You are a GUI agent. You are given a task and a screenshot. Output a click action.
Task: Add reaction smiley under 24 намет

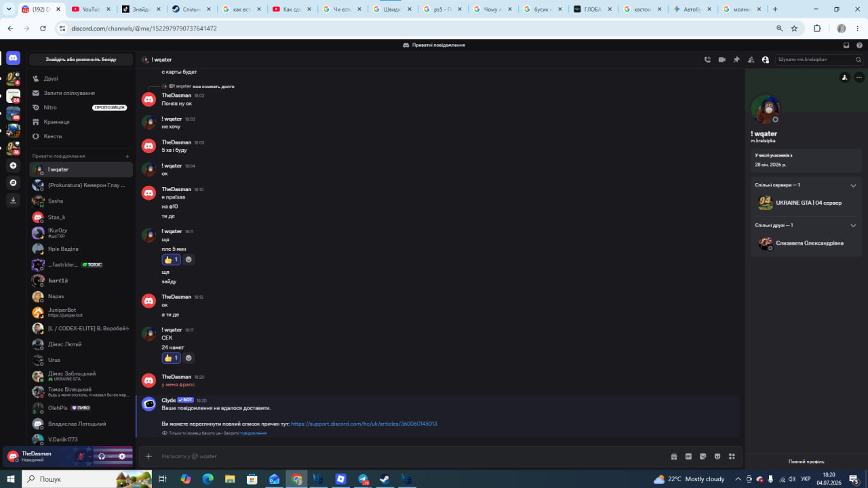pyautogui.click(x=189, y=358)
